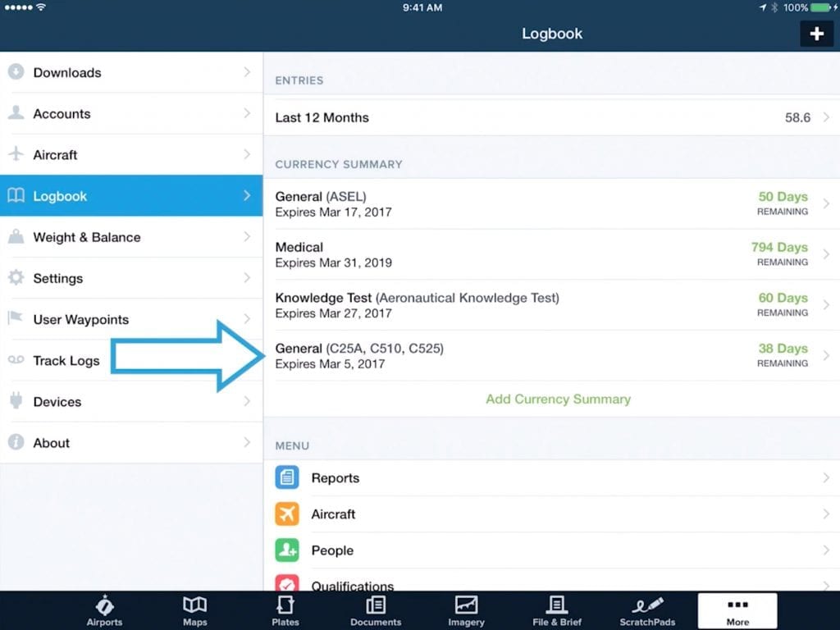
Task: Tap the orange Aircraft airplane icon
Action: coord(287,514)
